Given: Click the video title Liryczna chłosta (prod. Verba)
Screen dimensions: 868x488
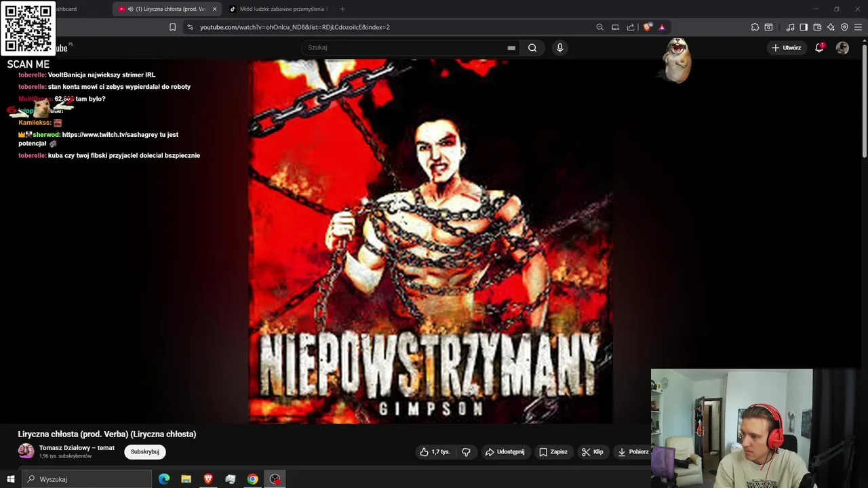Looking at the screenshot, I should tap(107, 434).
